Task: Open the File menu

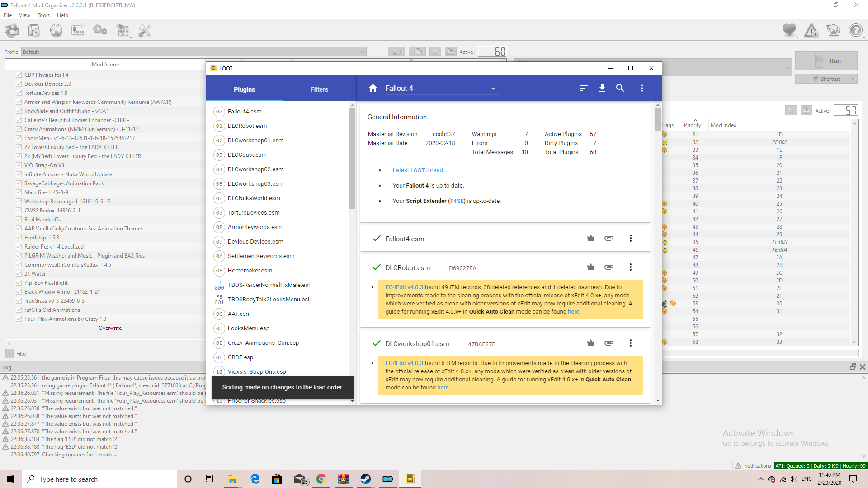Action: click(x=8, y=15)
